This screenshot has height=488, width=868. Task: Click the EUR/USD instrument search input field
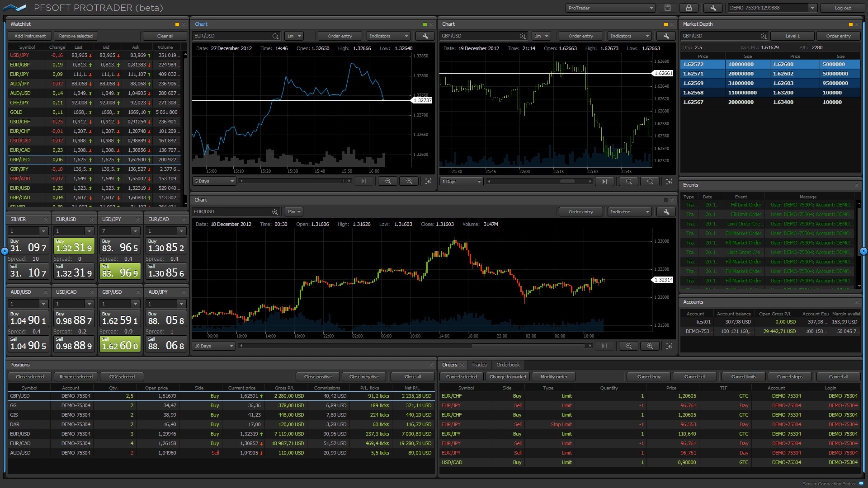(232, 36)
